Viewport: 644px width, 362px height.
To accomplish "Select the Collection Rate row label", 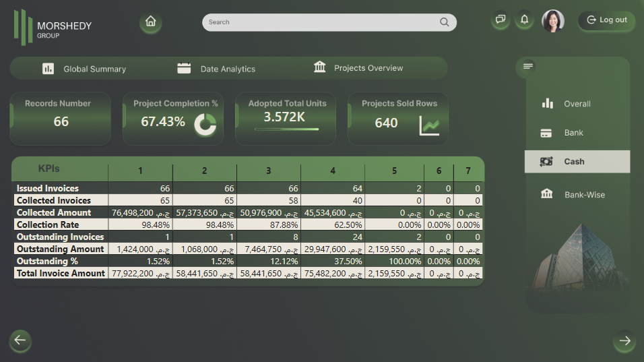I will [x=48, y=224].
